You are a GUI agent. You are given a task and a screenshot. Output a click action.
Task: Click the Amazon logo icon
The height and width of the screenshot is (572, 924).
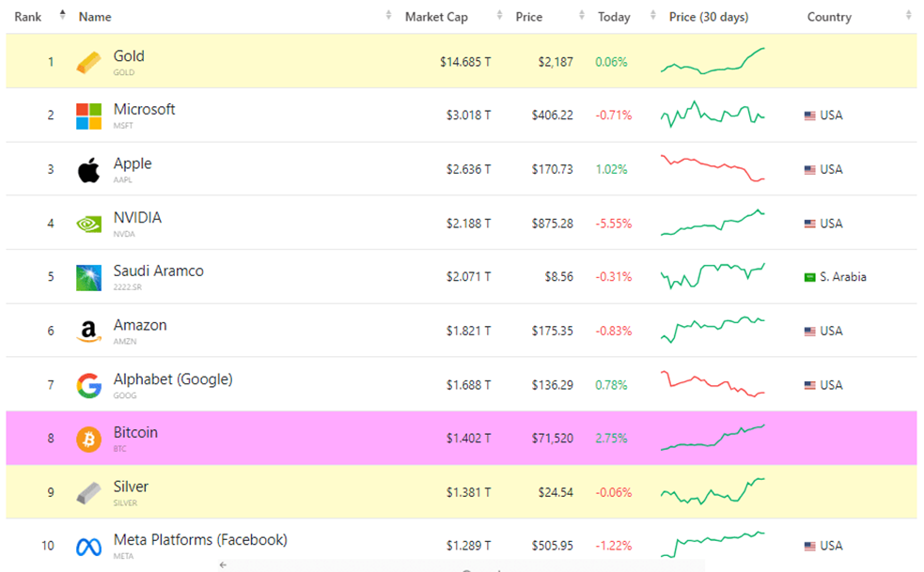88,332
